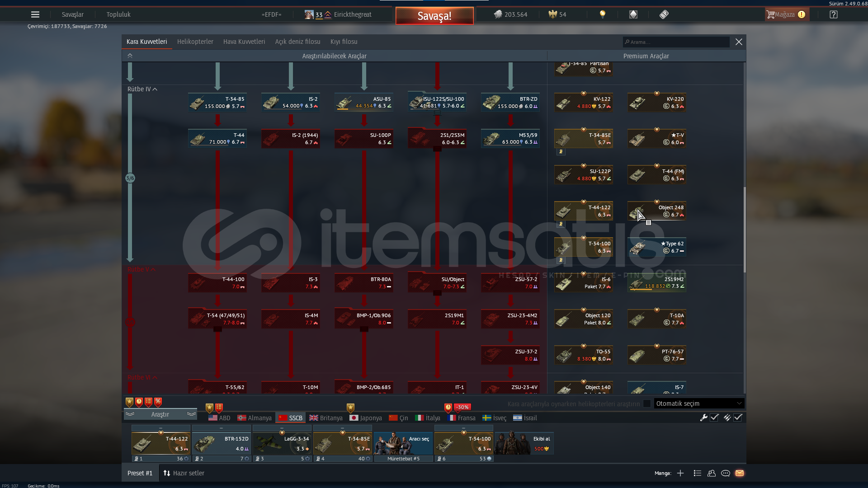Image resolution: width=868 pixels, height=488 pixels.
Task: Toggle auto-repair checkbox beside wrench
Action: point(714,418)
